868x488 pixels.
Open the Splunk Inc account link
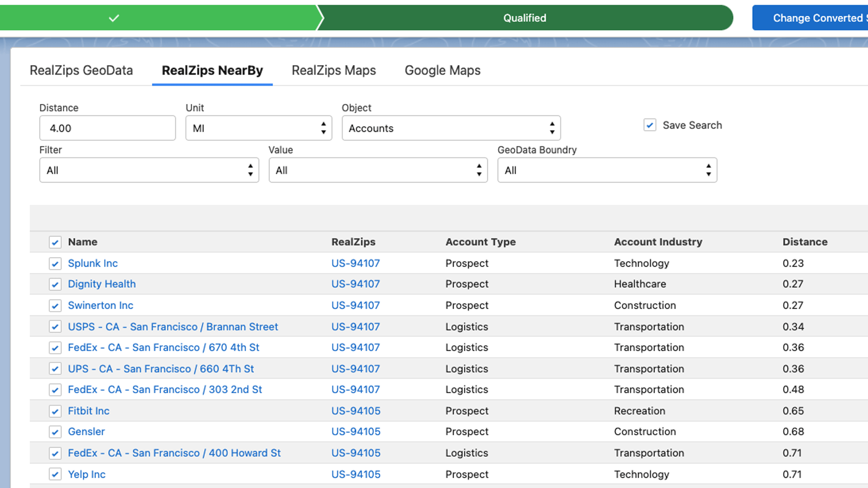click(93, 263)
